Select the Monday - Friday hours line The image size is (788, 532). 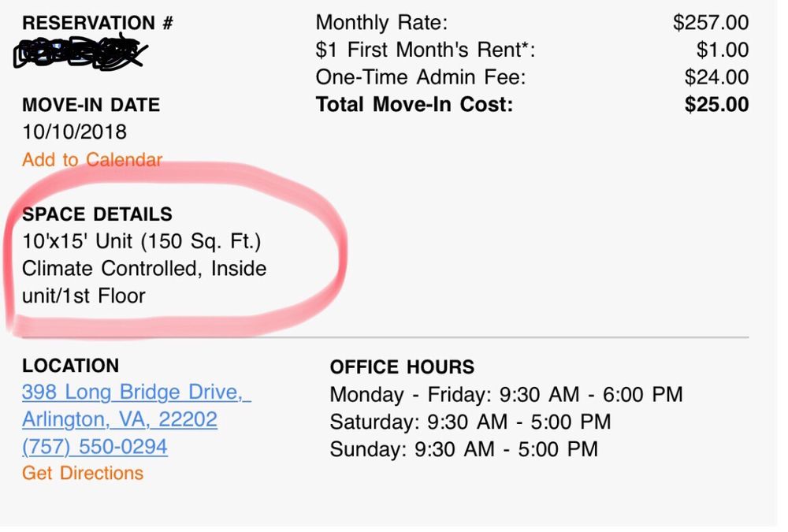click(506, 394)
